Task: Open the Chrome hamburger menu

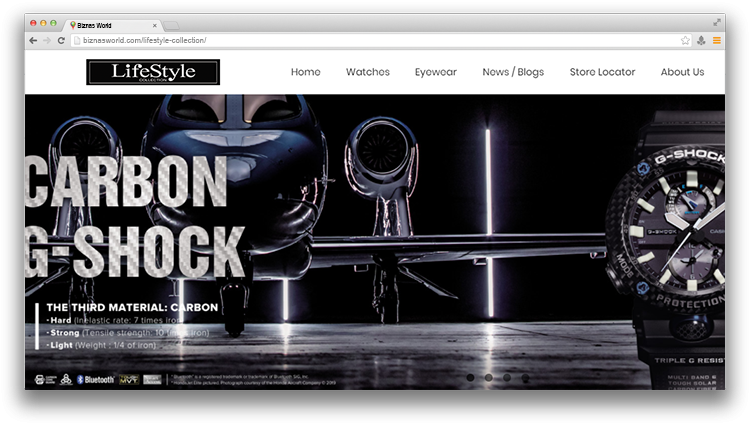Action: [x=716, y=40]
